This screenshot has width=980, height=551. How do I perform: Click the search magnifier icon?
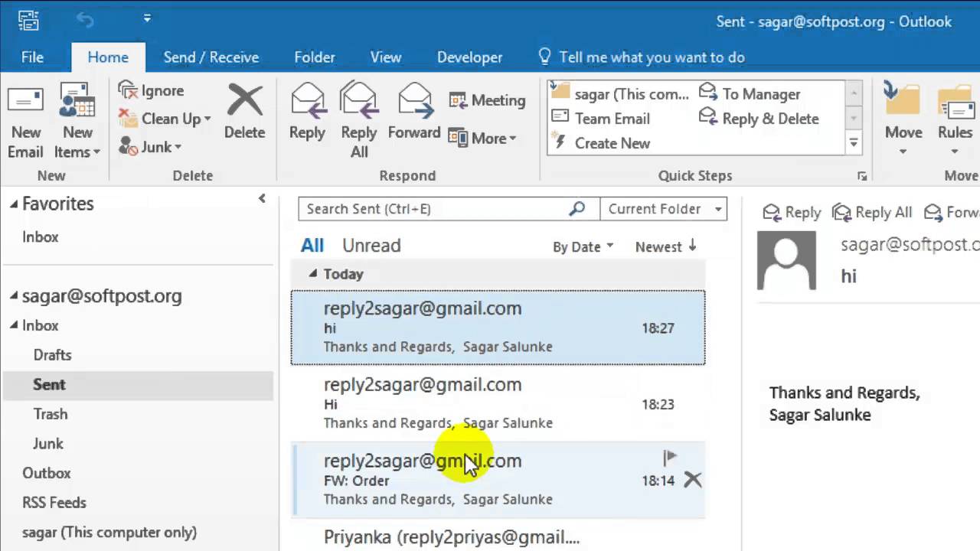pyautogui.click(x=578, y=209)
